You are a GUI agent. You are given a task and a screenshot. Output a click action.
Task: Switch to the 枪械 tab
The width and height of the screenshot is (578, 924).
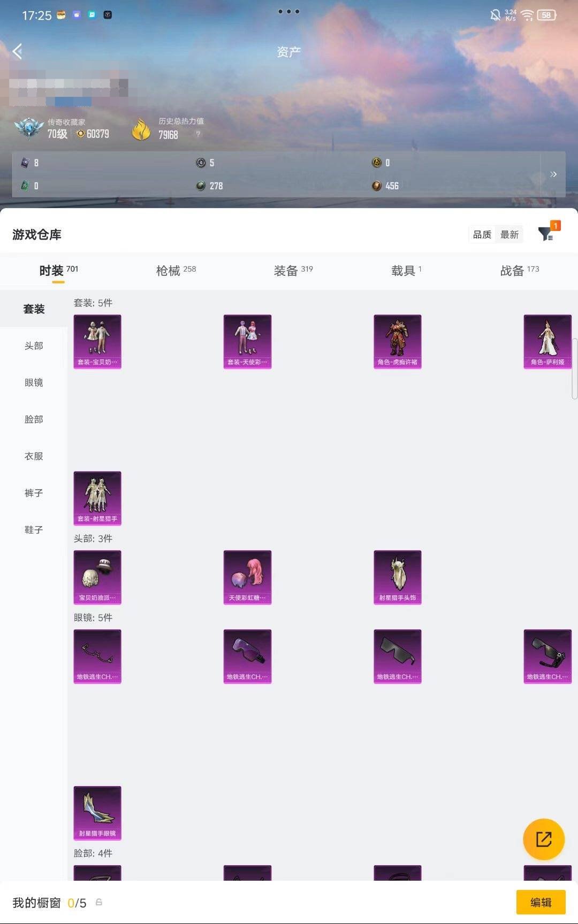click(176, 271)
